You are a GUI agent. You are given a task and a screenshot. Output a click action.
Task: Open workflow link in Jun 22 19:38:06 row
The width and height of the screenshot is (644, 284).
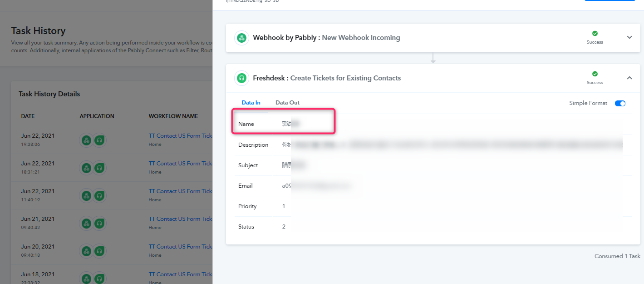pos(181,136)
